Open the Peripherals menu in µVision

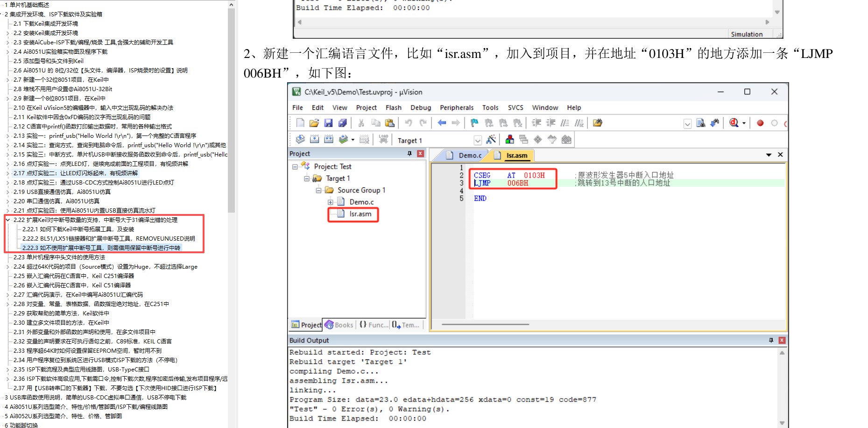click(457, 107)
